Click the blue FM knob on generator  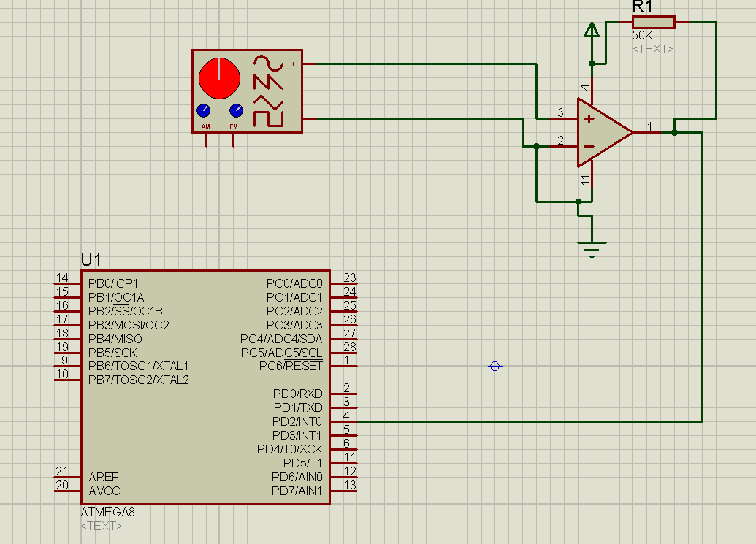(235, 111)
